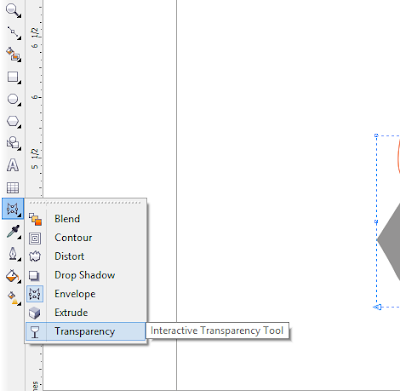Screen dimensions: 400x391
Task: Click the Contour icon in flyout
Action: [x=35, y=238]
